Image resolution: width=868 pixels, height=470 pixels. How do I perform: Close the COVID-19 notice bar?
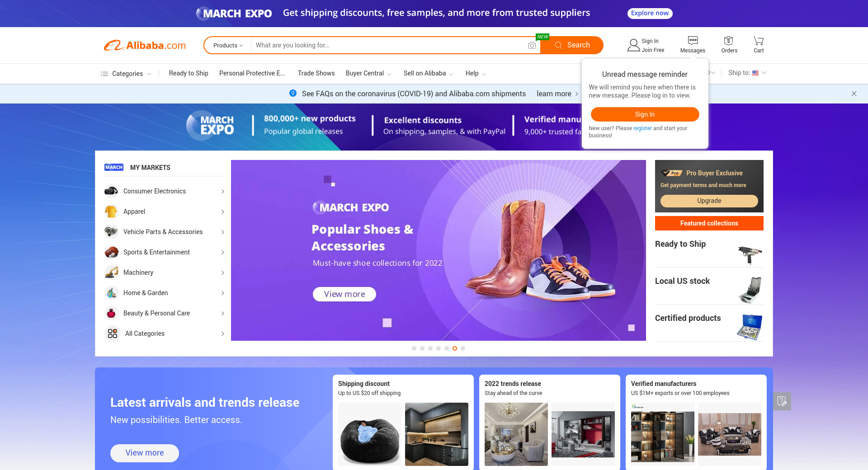click(854, 94)
